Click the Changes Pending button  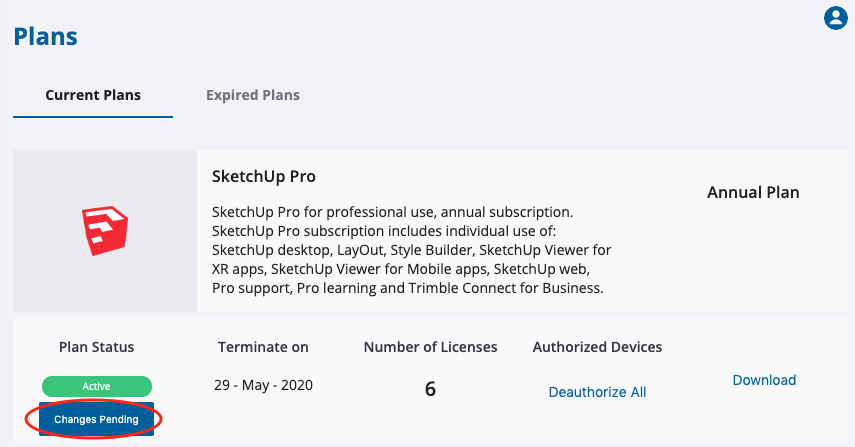96,419
